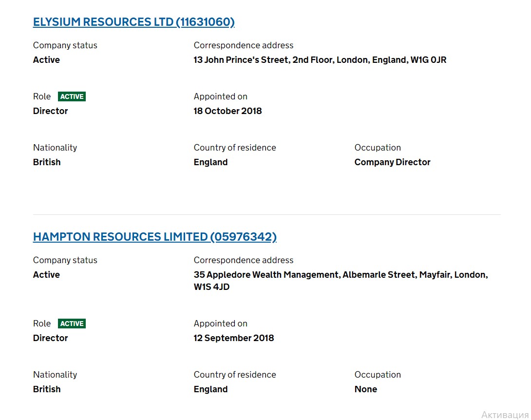The width and height of the screenshot is (531, 420).
Task: Click England residence in the Hampton entry
Action: click(x=210, y=389)
